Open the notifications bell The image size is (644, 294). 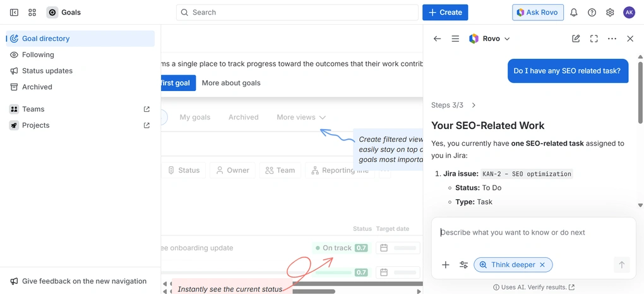[574, 12]
